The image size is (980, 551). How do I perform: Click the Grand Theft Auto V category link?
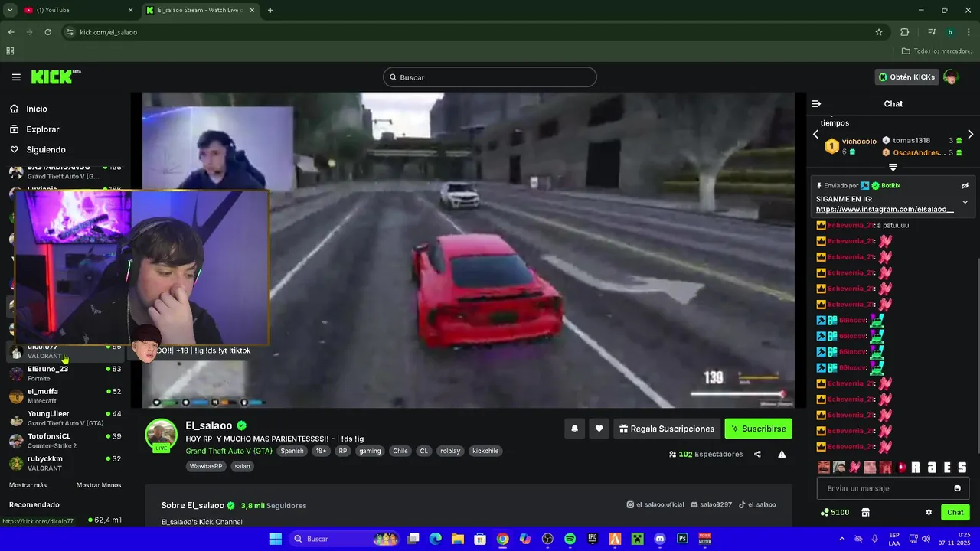(x=229, y=451)
